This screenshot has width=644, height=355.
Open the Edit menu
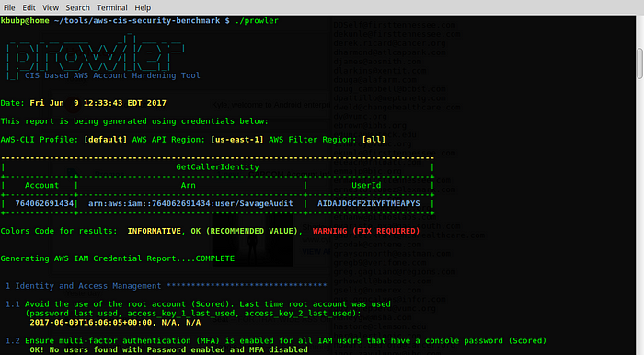[29, 7]
